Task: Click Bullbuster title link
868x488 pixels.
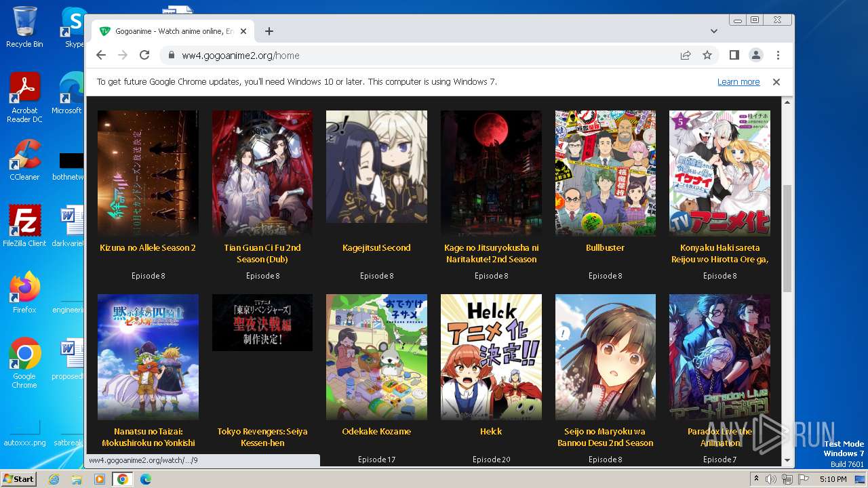Action: tap(605, 248)
